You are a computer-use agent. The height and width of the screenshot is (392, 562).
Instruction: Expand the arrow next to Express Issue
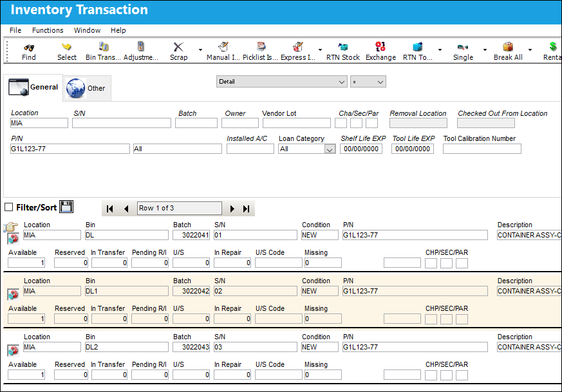(320, 50)
